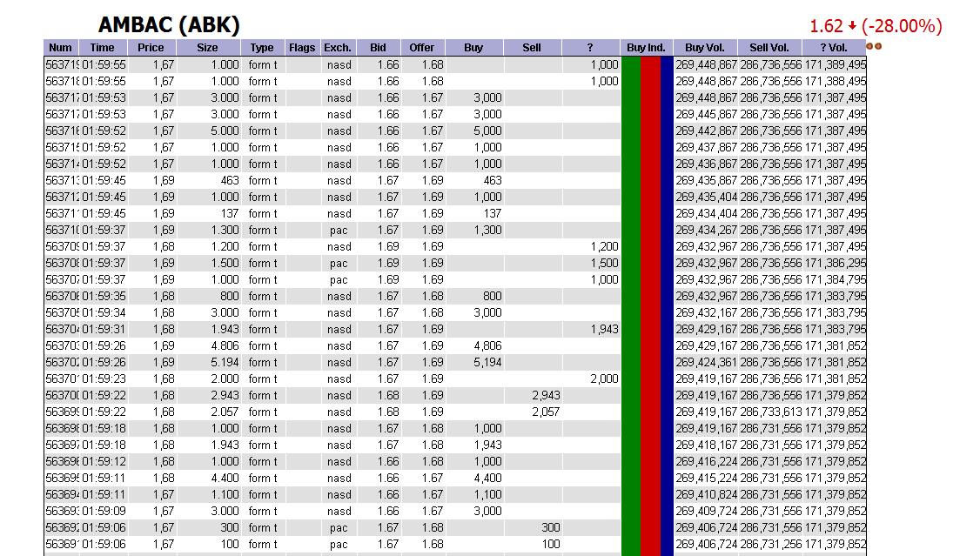This screenshot has width=980, height=556.
Task: Click the Size column header
Action: pyautogui.click(x=207, y=48)
